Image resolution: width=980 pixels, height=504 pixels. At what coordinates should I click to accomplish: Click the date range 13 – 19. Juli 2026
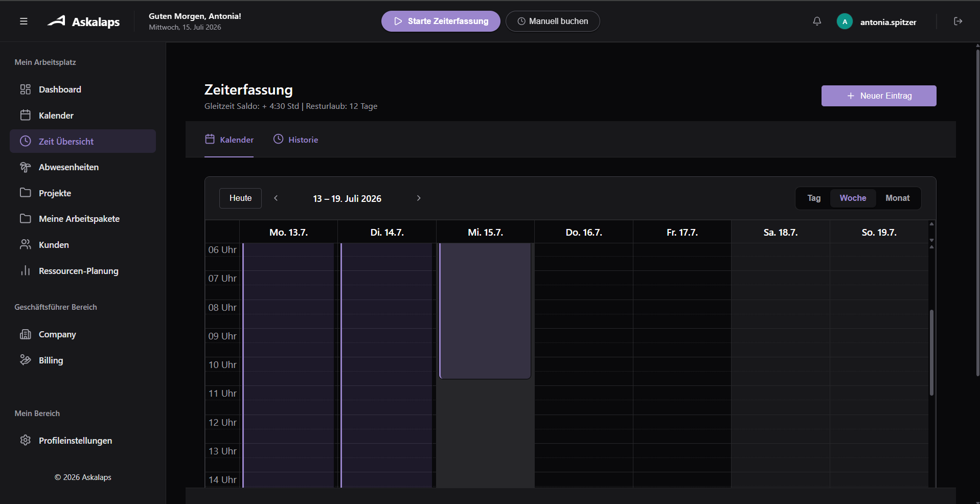coord(347,198)
